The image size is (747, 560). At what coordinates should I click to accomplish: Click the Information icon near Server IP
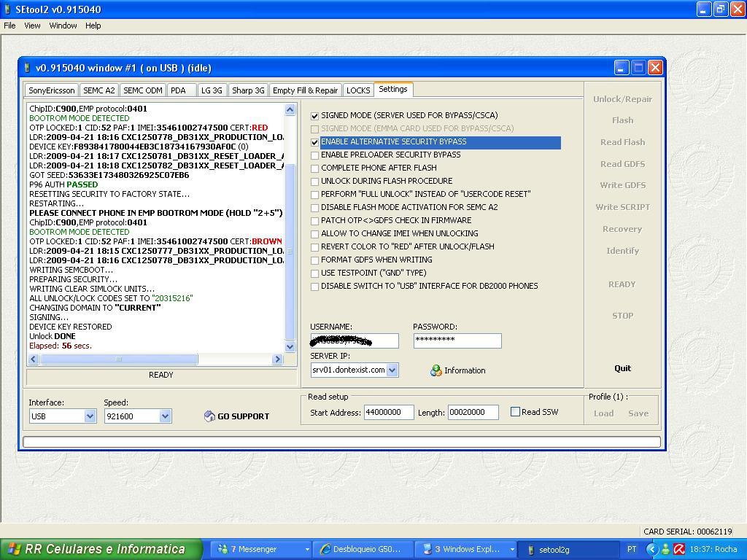(436, 370)
